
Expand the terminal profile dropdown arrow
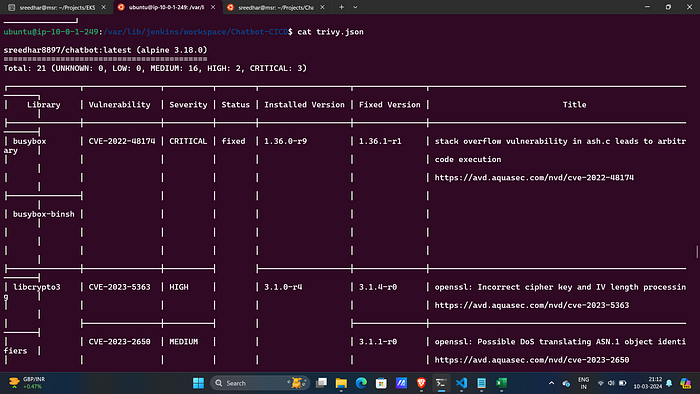355,7
